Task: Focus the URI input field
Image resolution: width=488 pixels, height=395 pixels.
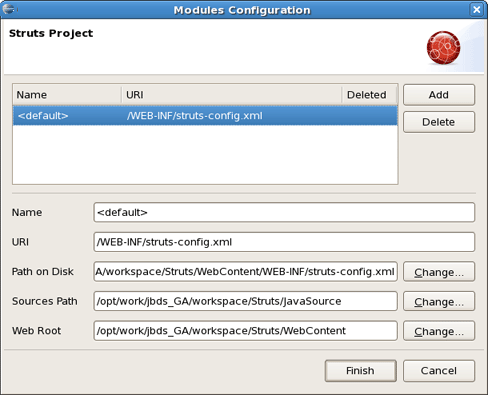Action: pyautogui.click(x=284, y=242)
